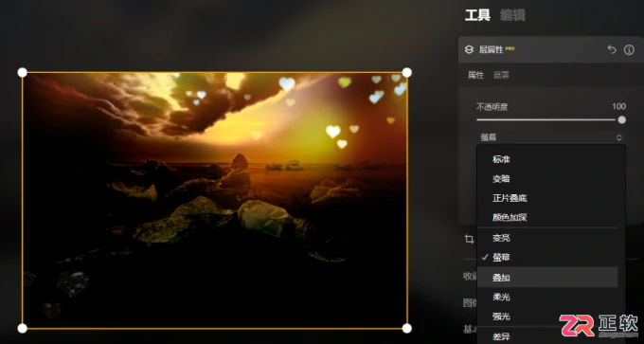The image size is (644, 344).
Task: Click the PRO badge next to 层属性
Action: pos(510,48)
